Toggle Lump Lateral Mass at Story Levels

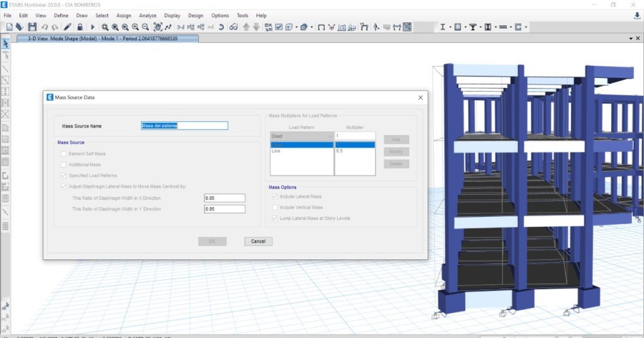pos(275,218)
